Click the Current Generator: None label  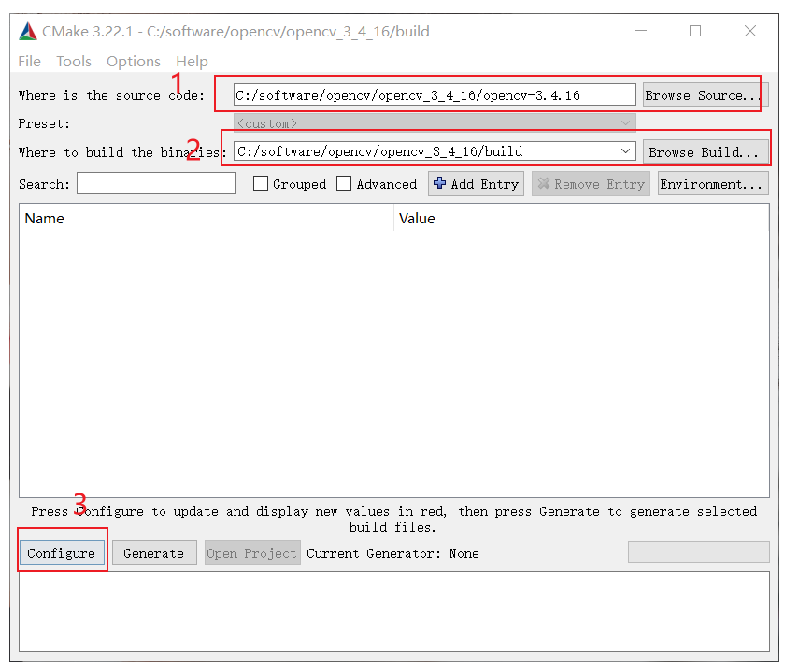tap(393, 553)
